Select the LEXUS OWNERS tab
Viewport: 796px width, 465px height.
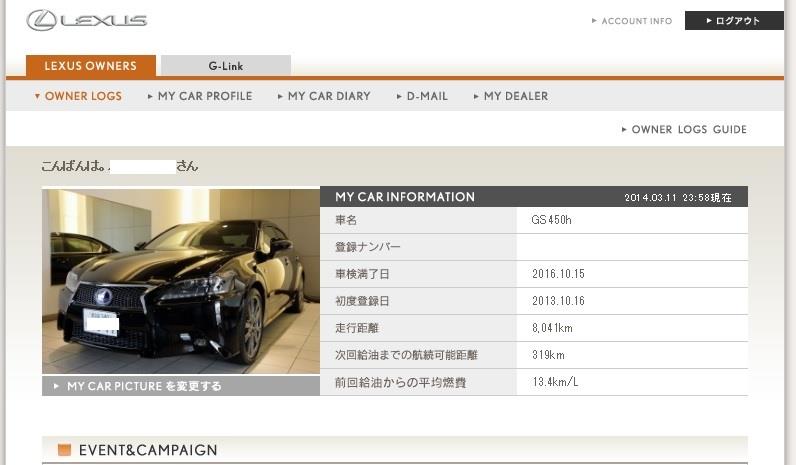[91, 66]
